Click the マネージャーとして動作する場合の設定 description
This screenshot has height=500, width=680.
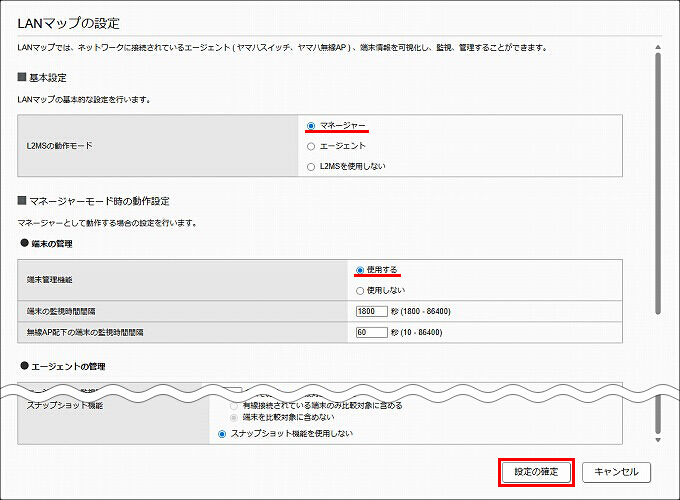tap(108, 223)
